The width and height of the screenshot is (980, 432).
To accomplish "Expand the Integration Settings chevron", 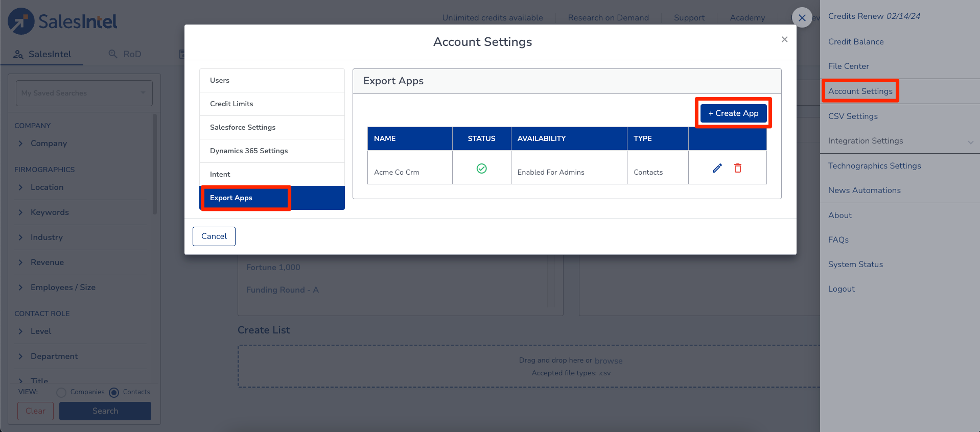I will 970,142.
